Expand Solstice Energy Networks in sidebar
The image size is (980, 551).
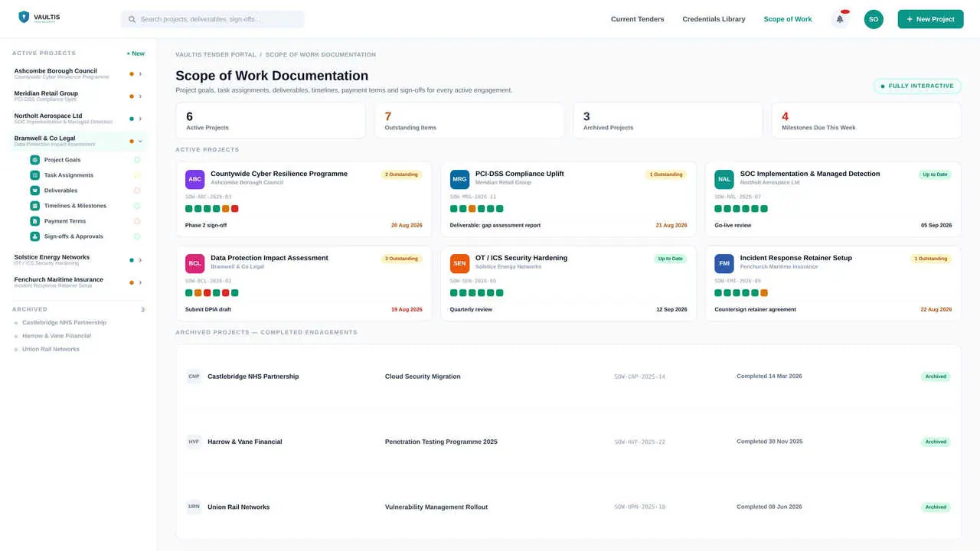(x=140, y=260)
